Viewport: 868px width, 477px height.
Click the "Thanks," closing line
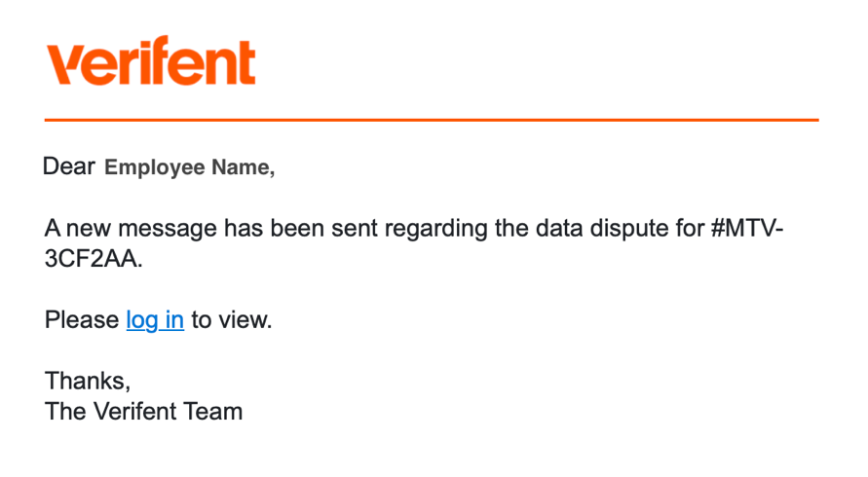pos(88,381)
